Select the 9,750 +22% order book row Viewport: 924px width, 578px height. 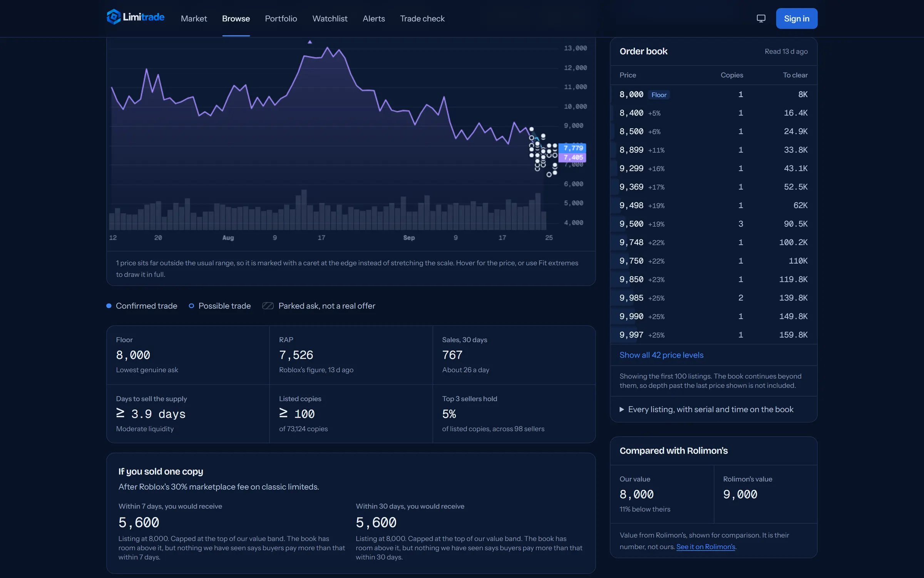[x=713, y=261]
